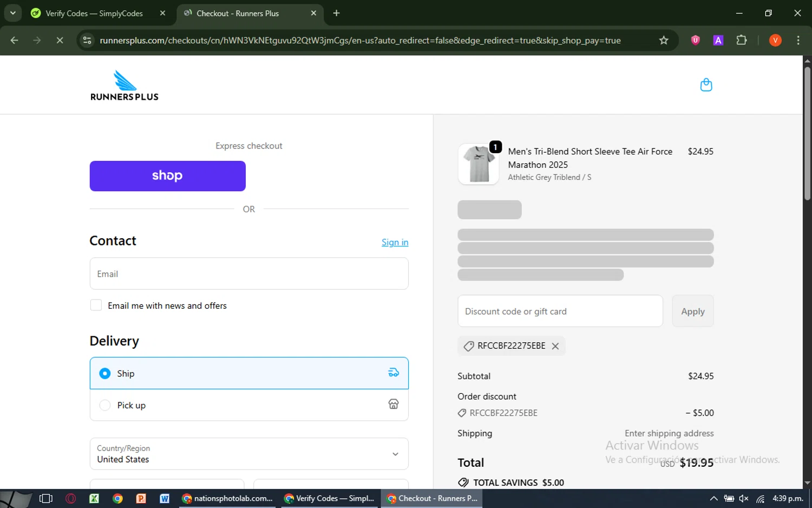This screenshot has height=508, width=812.
Task: Click the Sign in link
Action: point(395,242)
